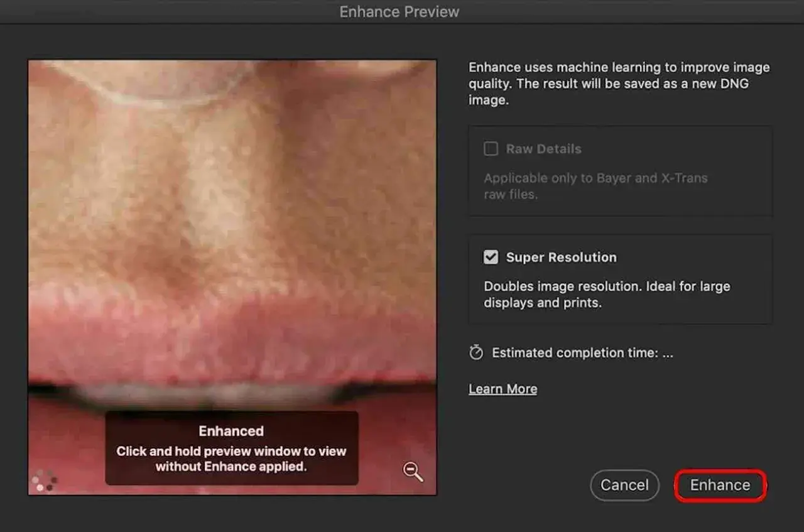804x532 pixels.
Task: Click the preview image of the lips
Action: (x=232, y=276)
